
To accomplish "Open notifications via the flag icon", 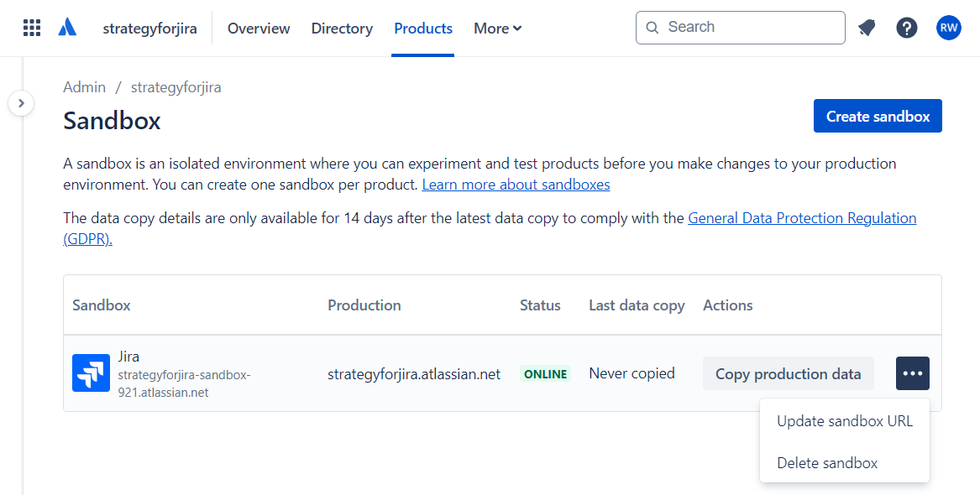I will [x=866, y=27].
